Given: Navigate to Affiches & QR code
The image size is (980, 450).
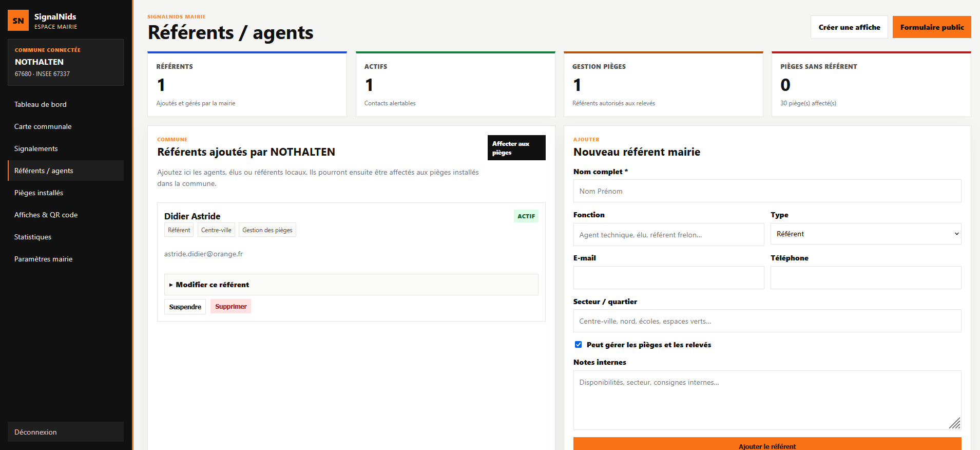Looking at the screenshot, I should click(66, 215).
